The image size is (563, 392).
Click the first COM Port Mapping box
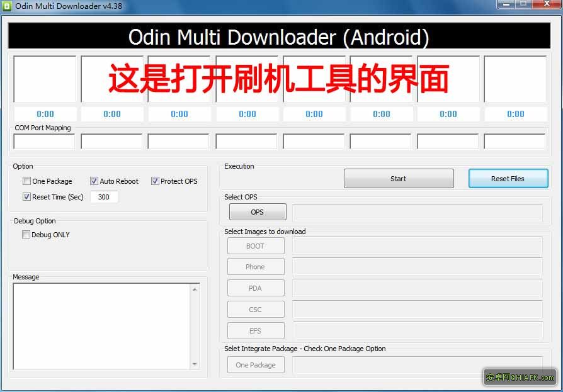(x=44, y=142)
